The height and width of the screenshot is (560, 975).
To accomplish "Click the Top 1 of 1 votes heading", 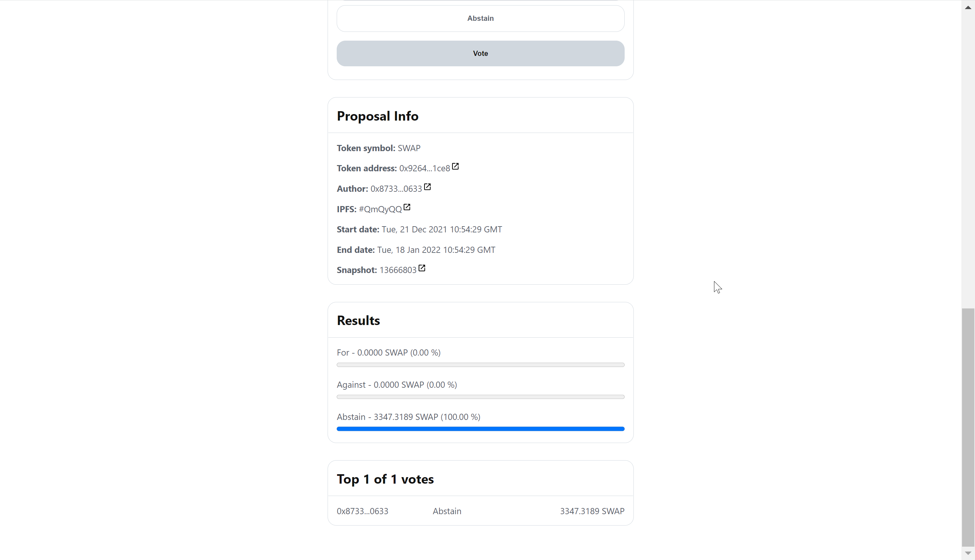I will pos(385,479).
